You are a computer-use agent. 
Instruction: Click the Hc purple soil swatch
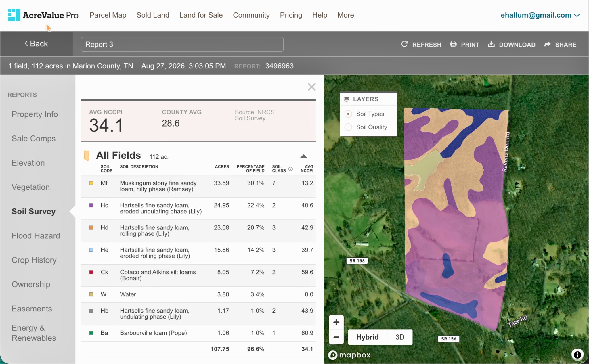click(91, 205)
